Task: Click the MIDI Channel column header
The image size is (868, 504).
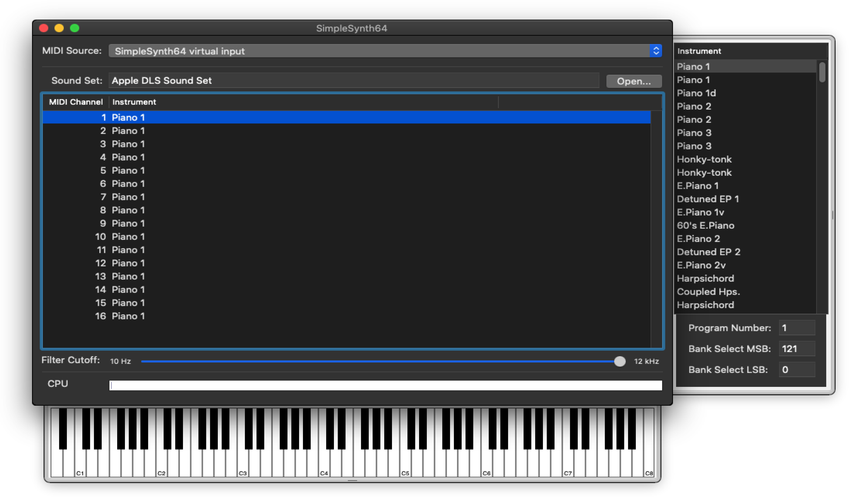Action: pos(76,102)
